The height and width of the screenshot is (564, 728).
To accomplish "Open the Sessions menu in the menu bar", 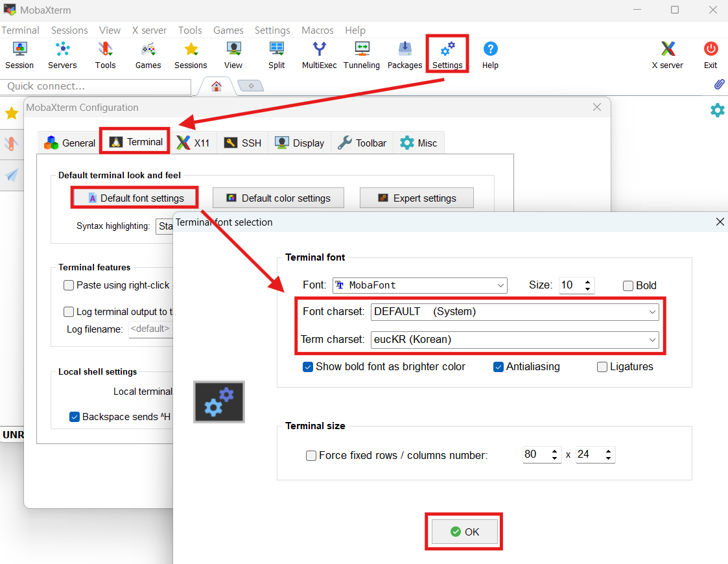I will tap(69, 30).
